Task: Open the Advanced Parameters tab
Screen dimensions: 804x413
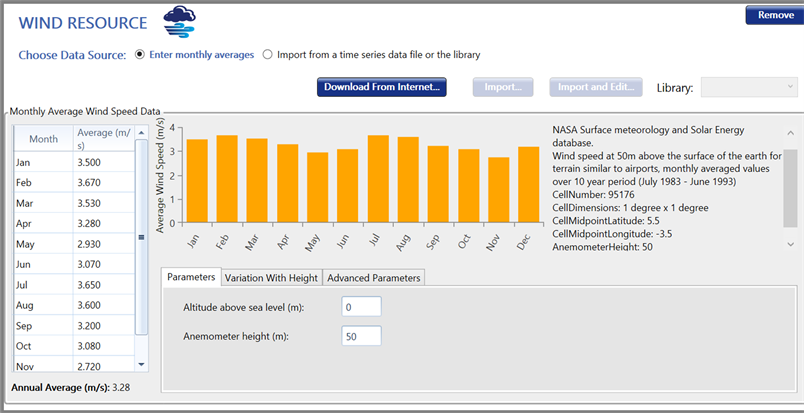Action: tap(374, 277)
